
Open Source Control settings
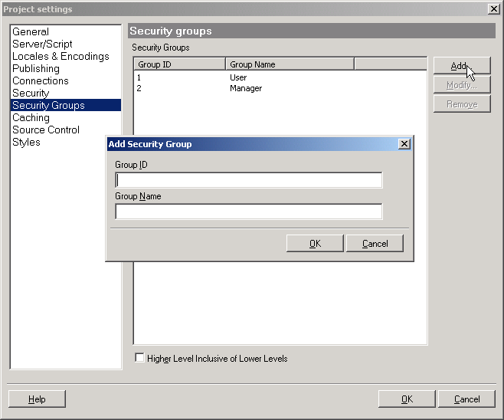point(46,130)
